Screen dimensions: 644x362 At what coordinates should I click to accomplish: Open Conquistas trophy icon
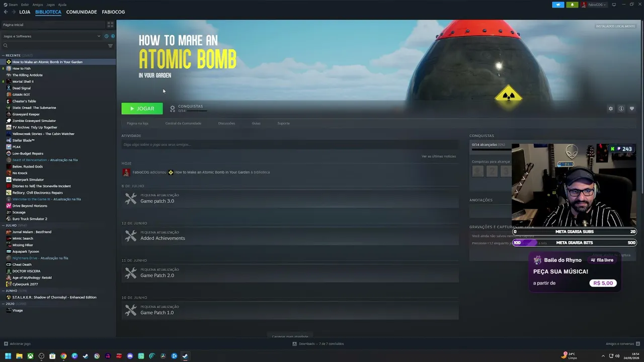tap(173, 109)
